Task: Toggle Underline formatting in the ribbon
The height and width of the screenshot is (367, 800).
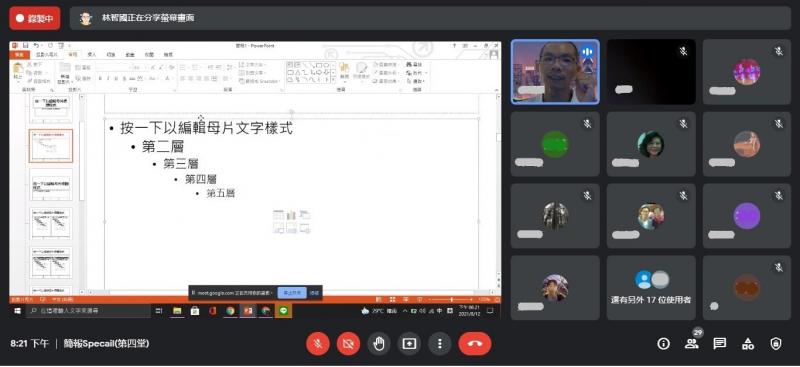Action: click(x=115, y=79)
